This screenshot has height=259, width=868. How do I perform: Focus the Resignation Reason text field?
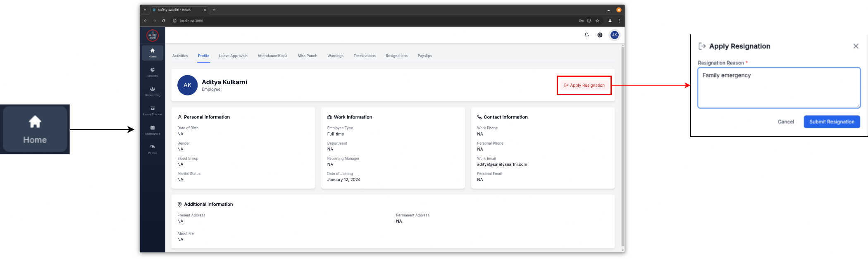(779, 88)
